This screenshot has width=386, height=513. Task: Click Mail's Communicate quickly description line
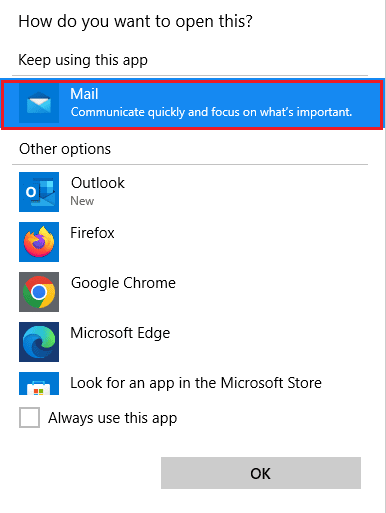pyautogui.click(x=211, y=112)
